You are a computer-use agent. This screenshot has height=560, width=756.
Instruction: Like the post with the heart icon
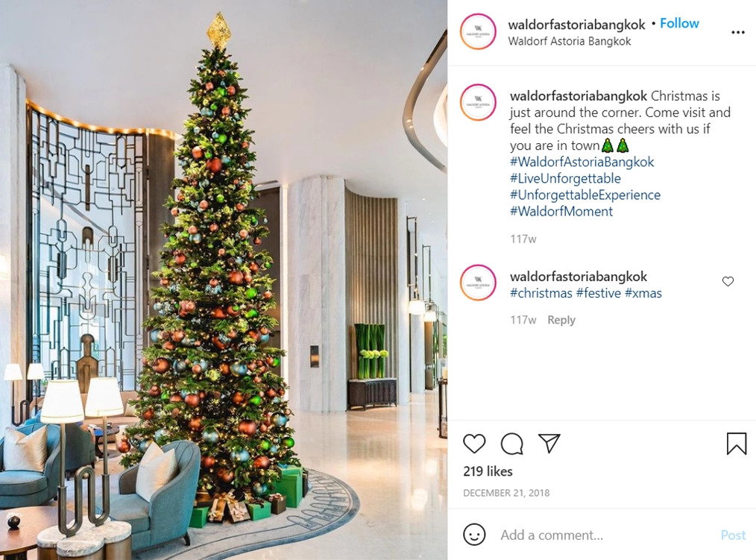[x=474, y=444]
